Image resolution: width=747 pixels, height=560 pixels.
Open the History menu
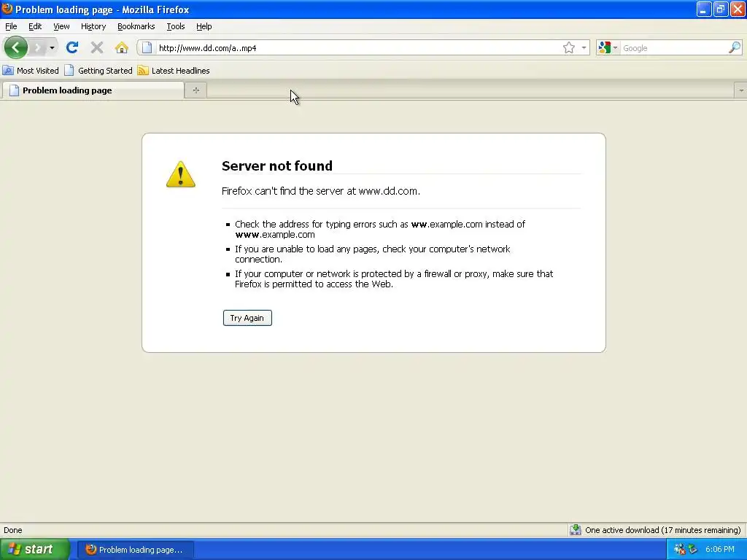tap(93, 26)
